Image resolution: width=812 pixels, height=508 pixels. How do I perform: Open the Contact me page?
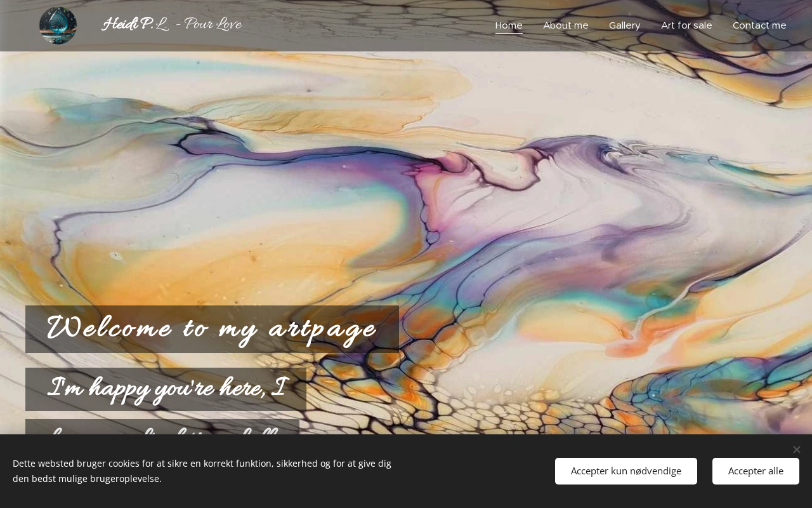pyautogui.click(x=759, y=25)
